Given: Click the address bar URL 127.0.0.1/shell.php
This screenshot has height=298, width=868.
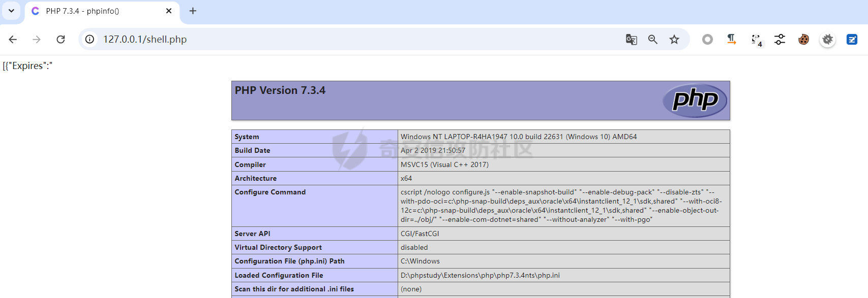Looking at the screenshot, I should click(x=145, y=40).
